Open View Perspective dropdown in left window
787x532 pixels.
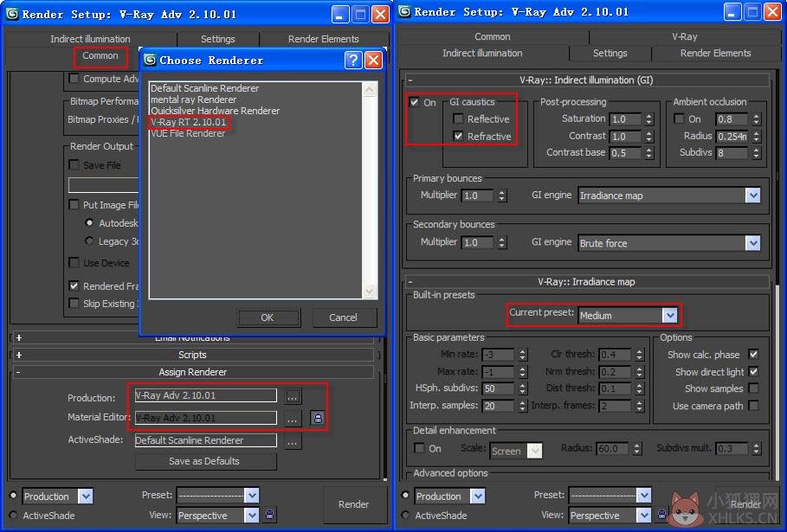pyautogui.click(x=218, y=515)
